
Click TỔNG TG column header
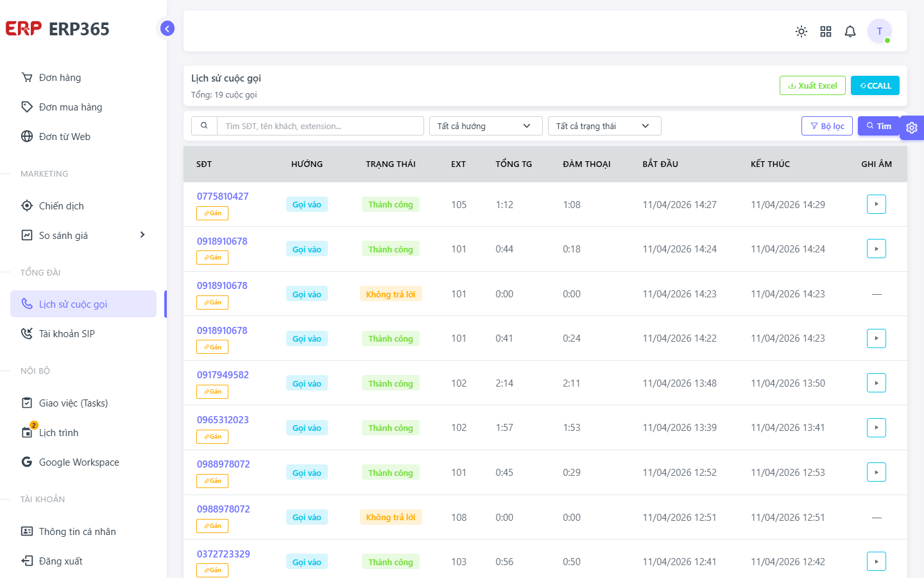514,164
